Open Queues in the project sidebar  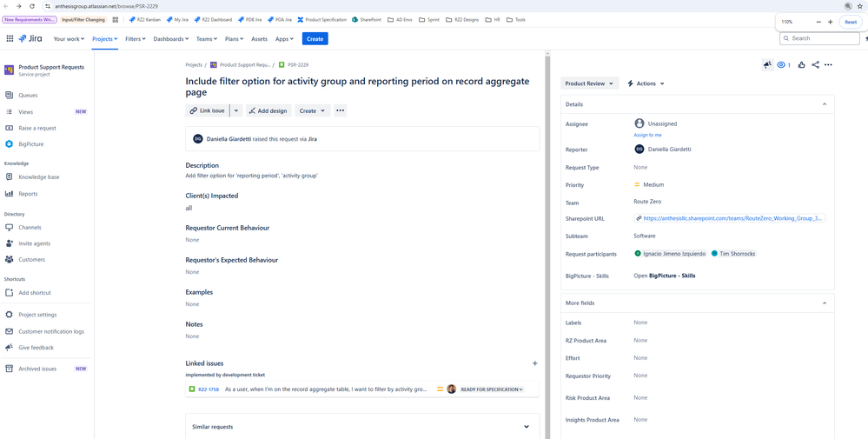click(28, 96)
